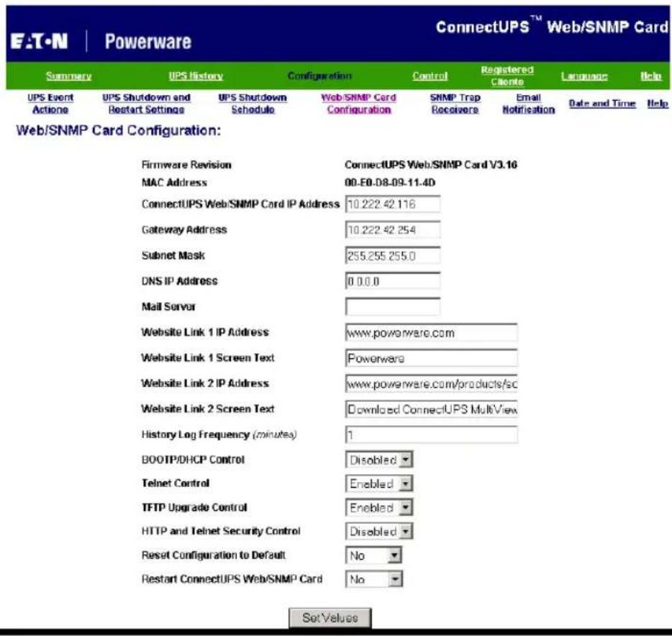Screen dimensions: 672x636
Task: Open SNMP Trap Receivers link
Action: click(455, 104)
